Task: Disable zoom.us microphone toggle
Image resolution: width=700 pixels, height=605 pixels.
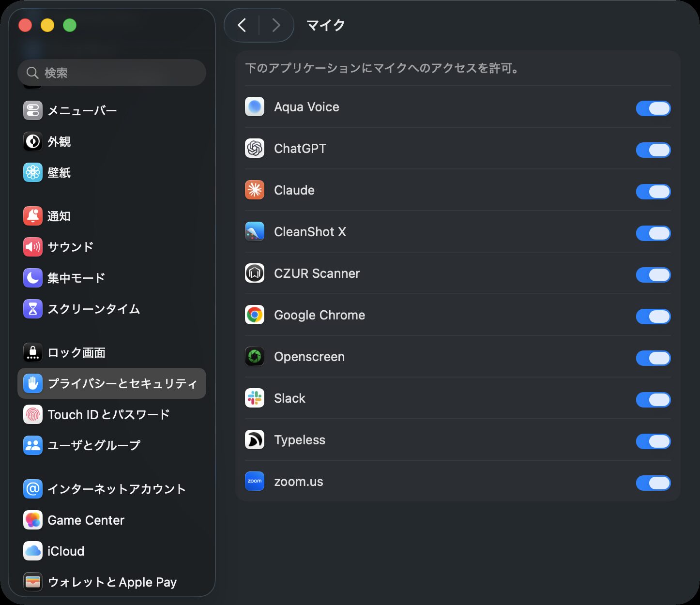Action: 653,483
